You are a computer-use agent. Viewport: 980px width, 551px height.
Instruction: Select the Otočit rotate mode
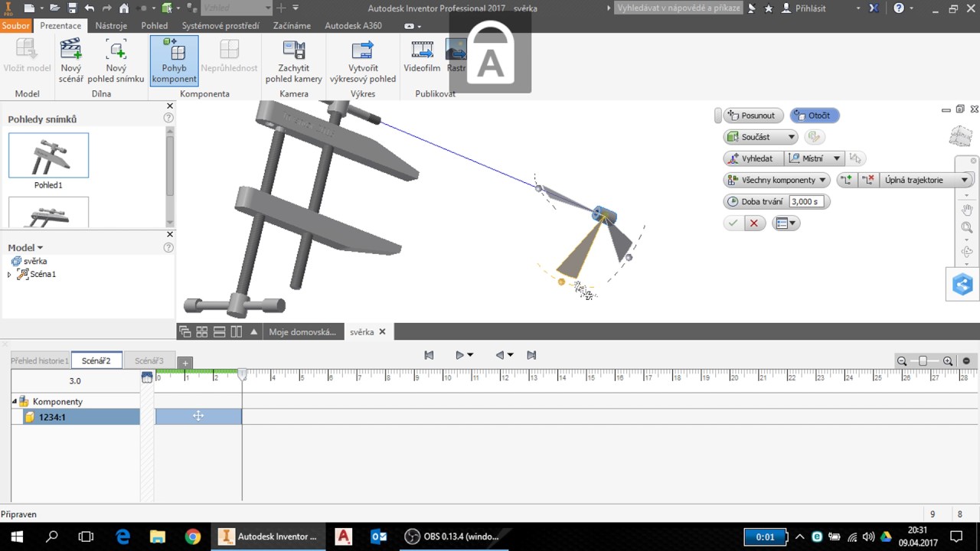(x=815, y=116)
